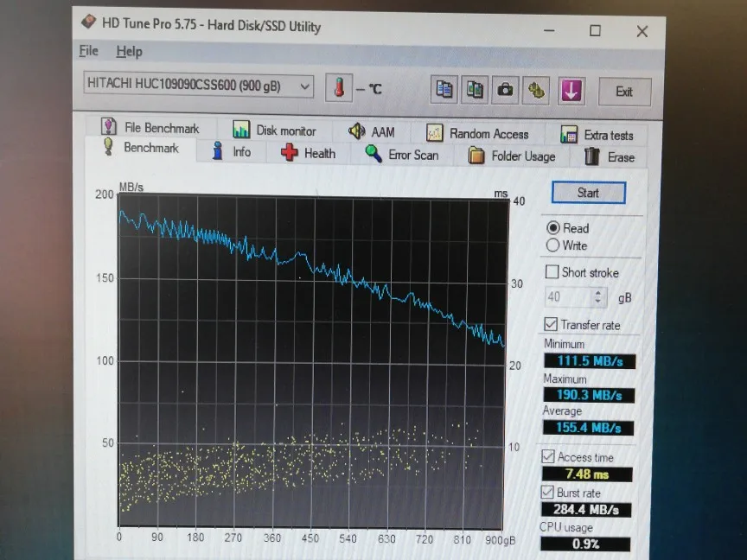
Task: Copy info to clipboard toolbar icon
Action: coord(444,89)
